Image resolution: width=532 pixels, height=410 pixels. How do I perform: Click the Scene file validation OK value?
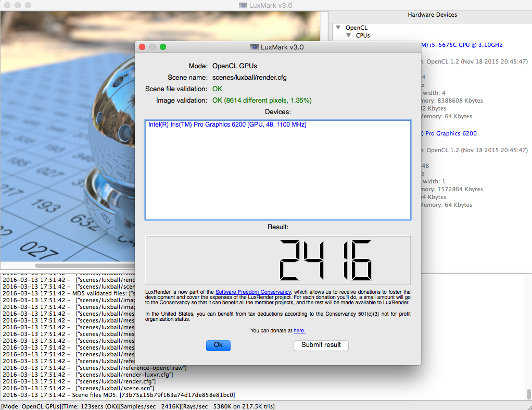point(217,89)
